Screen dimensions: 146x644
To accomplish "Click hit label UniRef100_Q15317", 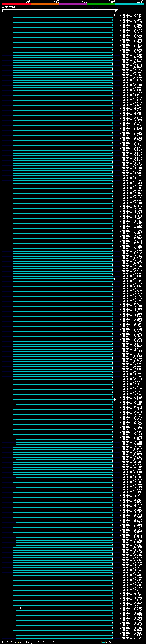I will pyautogui.click(x=131, y=271).
